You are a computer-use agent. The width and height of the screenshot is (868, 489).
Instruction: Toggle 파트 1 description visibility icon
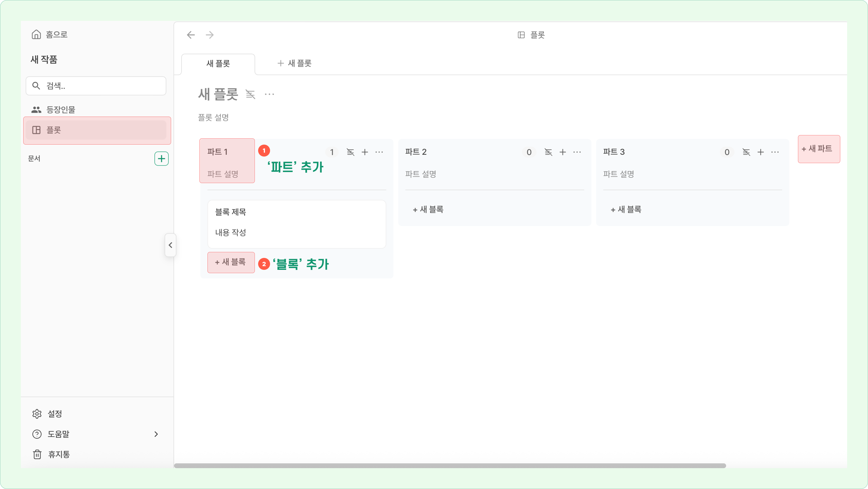351,152
